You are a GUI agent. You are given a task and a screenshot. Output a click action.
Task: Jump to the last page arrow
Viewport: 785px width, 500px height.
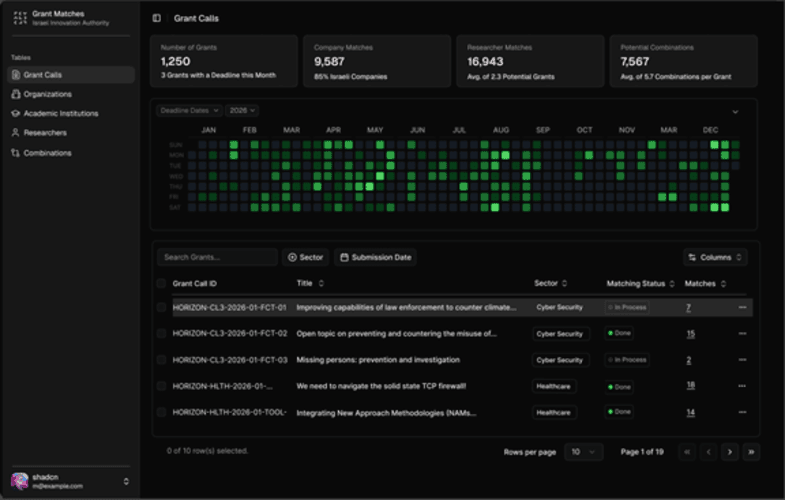[x=751, y=452]
